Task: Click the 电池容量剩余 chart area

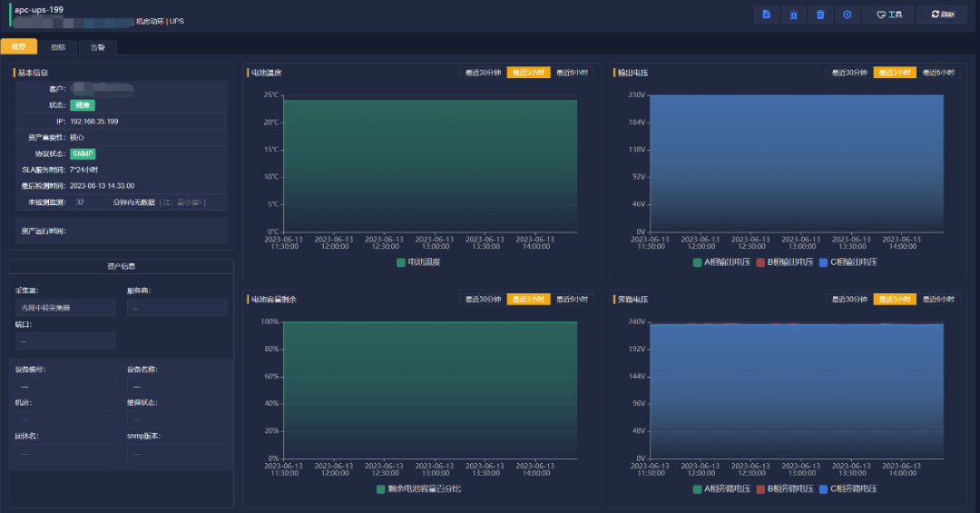Action: [x=430, y=390]
